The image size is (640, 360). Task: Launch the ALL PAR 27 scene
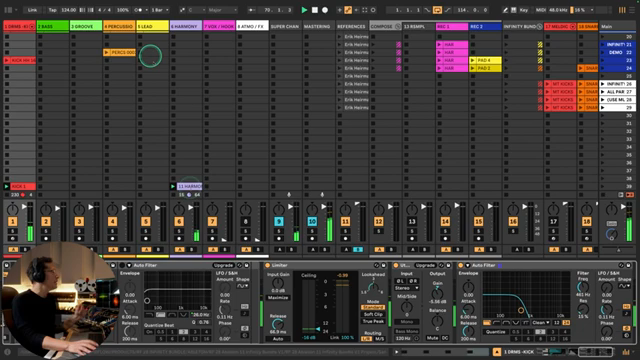click(x=602, y=92)
